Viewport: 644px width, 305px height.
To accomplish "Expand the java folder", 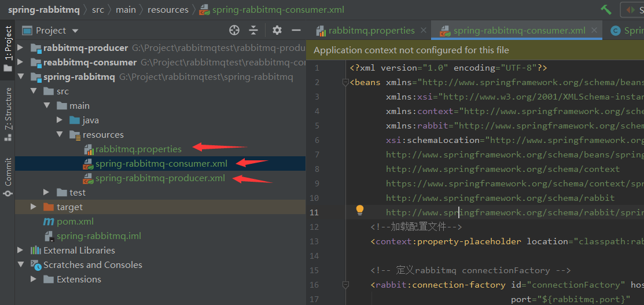I will click(x=60, y=120).
